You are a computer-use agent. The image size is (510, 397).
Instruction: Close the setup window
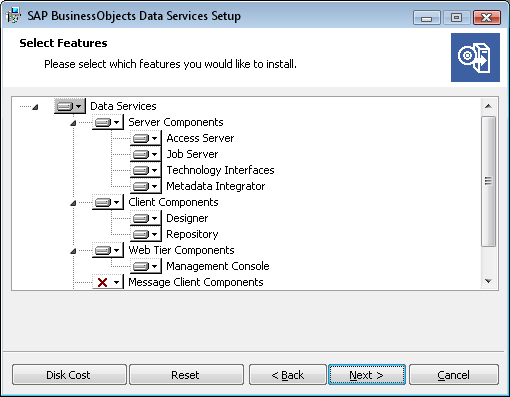click(x=487, y=17)
